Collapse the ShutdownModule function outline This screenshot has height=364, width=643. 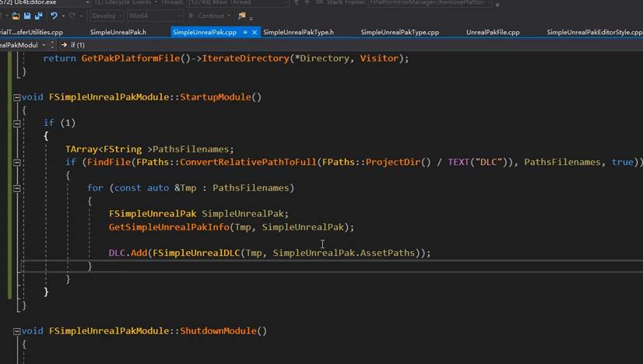pyautogui.click(x=17, y=331)
